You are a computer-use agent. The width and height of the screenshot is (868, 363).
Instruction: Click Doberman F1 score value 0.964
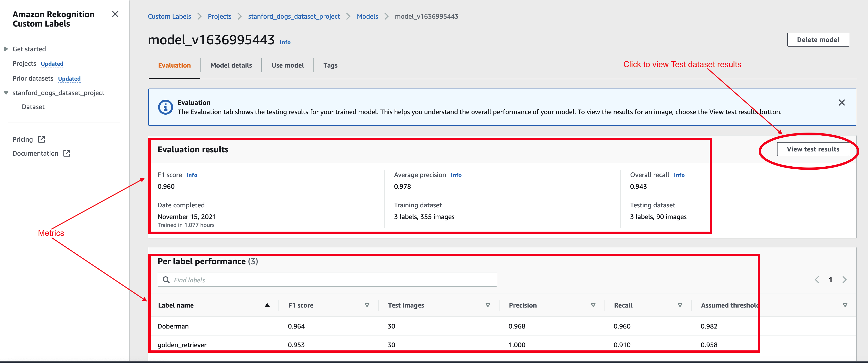[296, 326]
